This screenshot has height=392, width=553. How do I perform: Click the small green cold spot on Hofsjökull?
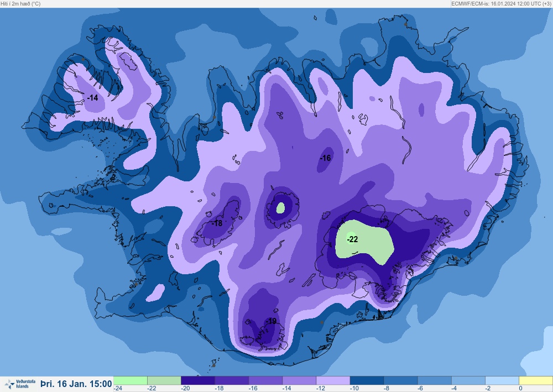coord(280,208)
